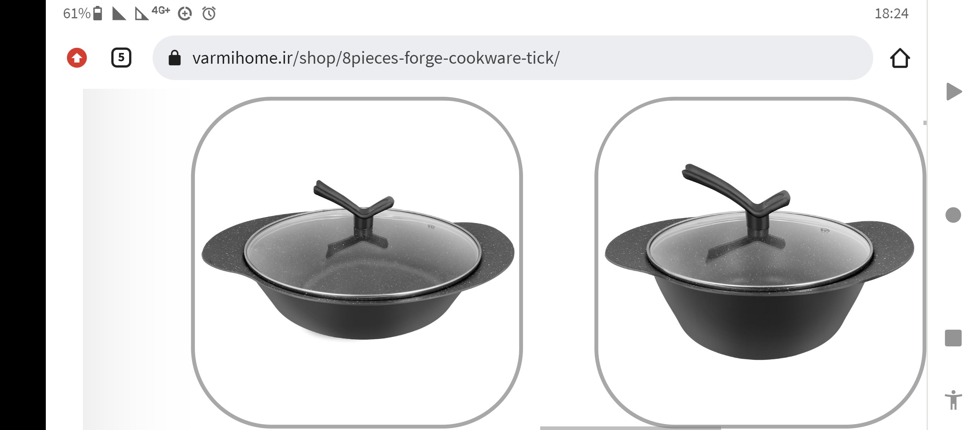The image size is (980, 430).
Task: Tap the first SIM signal icon
Action: tap(119, 14)
